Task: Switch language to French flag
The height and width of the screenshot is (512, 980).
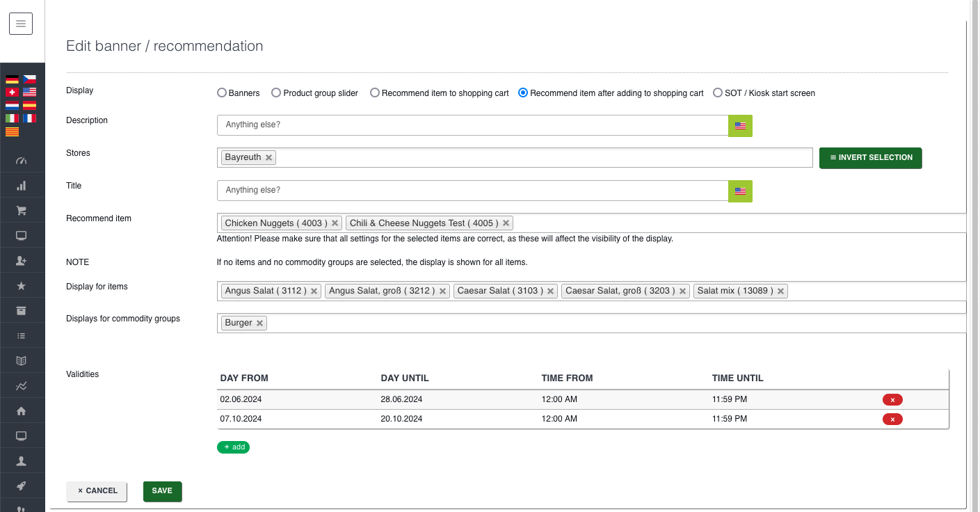Action: [x=29, y=119]
